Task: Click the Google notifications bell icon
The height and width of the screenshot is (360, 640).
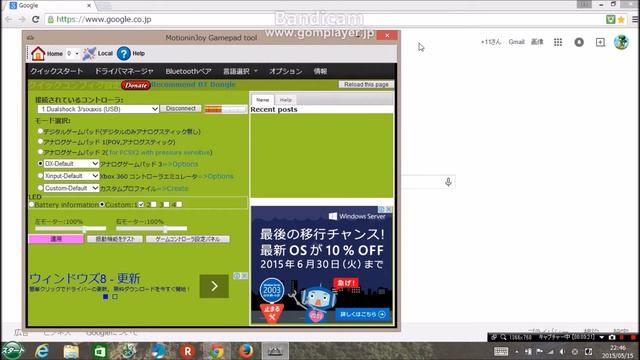Action: 579,42
